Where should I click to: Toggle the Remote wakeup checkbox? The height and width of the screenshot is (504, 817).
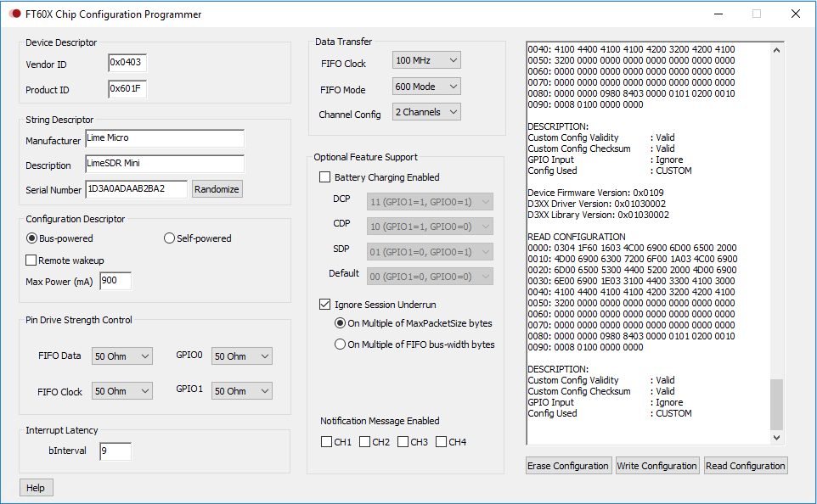(x=32, y=260)
